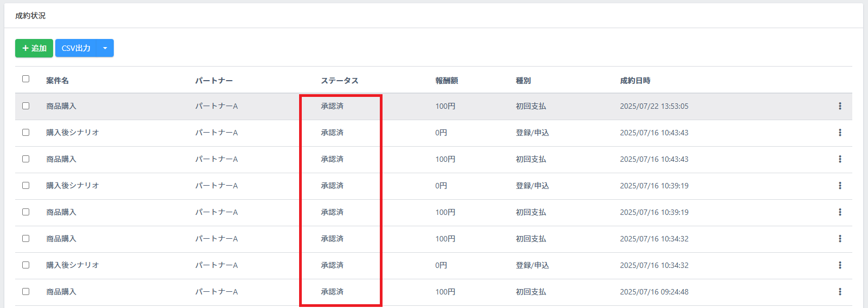
Task: Click more options for 購入後シナリオ at 10:39:19
Action: tap(840, 186)
